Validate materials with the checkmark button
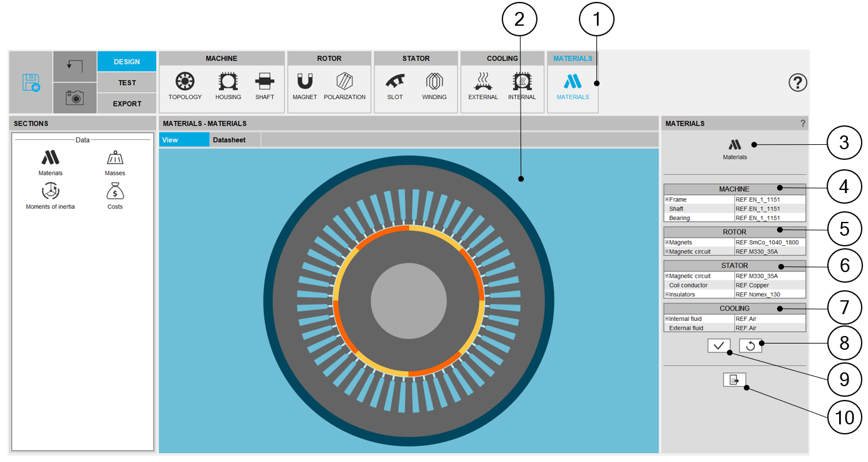This screenshot has width=868, height=462. (719, 345)
